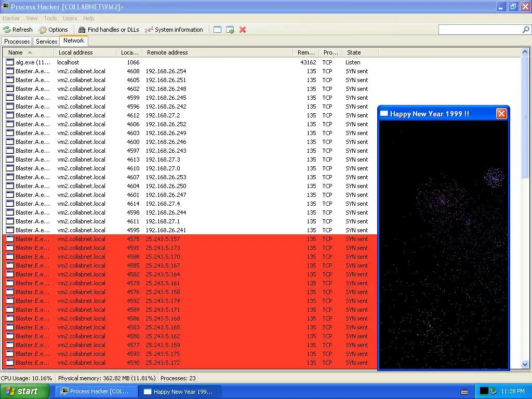
Task: Click icon of Blaster.A row 192.168.26.251
Action: [x=10, y=80]
